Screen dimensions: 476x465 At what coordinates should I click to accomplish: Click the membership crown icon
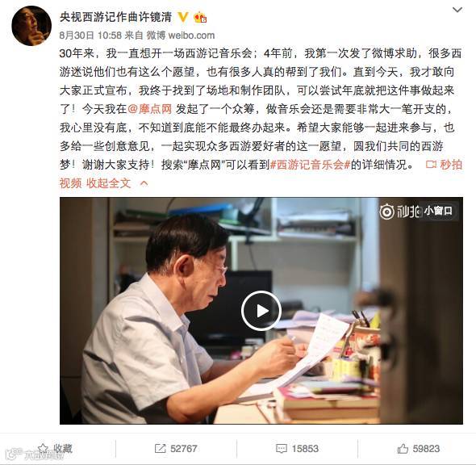(200, 17)
